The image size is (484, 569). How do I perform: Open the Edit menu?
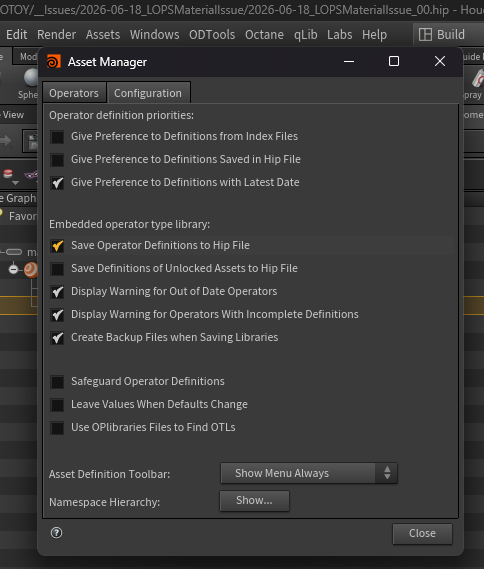pos(16,34)
